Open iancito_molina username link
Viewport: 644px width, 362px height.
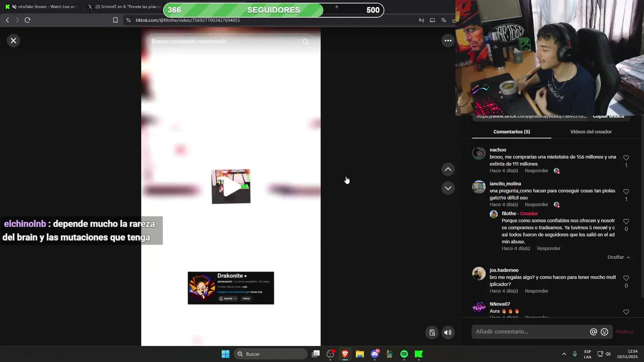click(x=505, y=184)
